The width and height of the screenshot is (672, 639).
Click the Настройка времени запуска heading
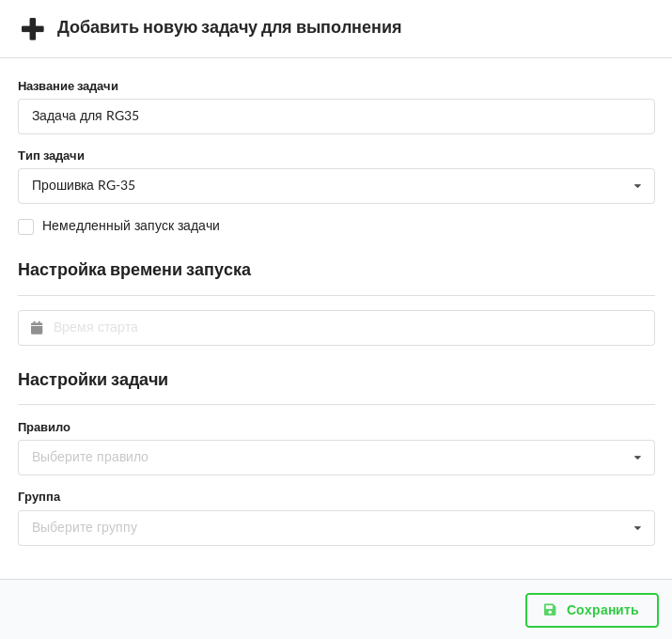(134, 270)
